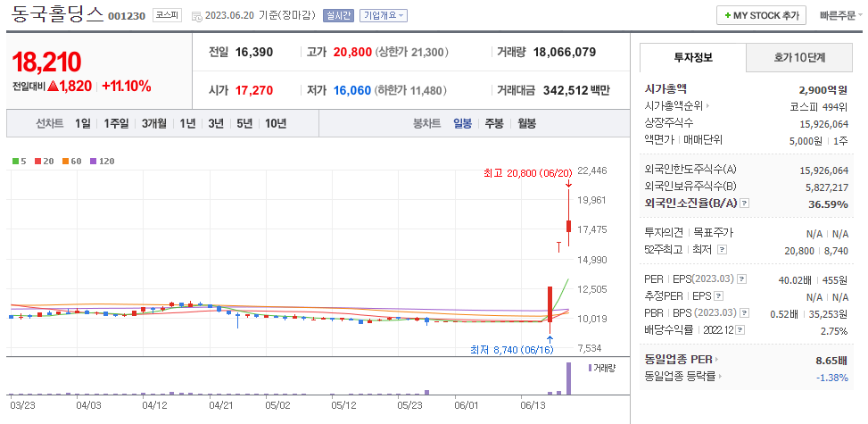Click the 외국인소진율 value 36.59%
868x424 pixels.
click(828, 204)
